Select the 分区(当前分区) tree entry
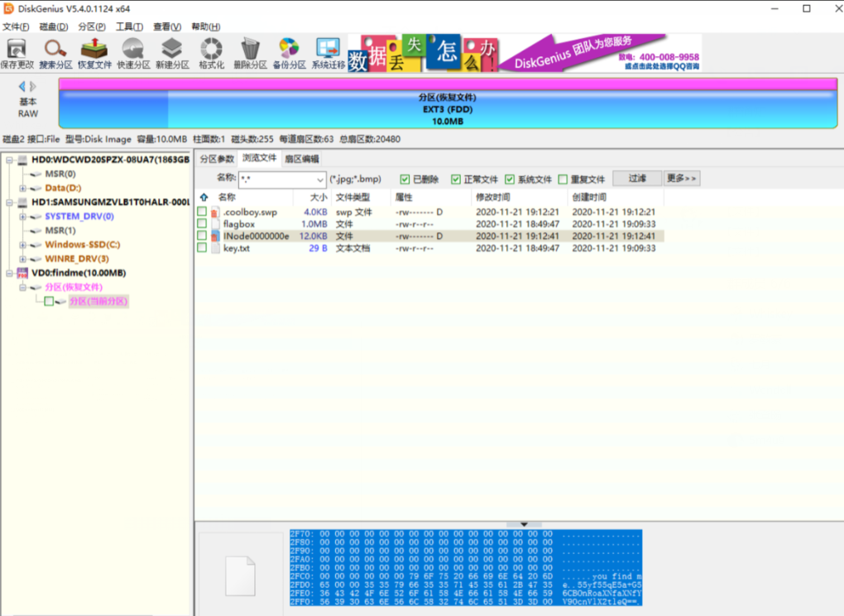 [98, 301]
